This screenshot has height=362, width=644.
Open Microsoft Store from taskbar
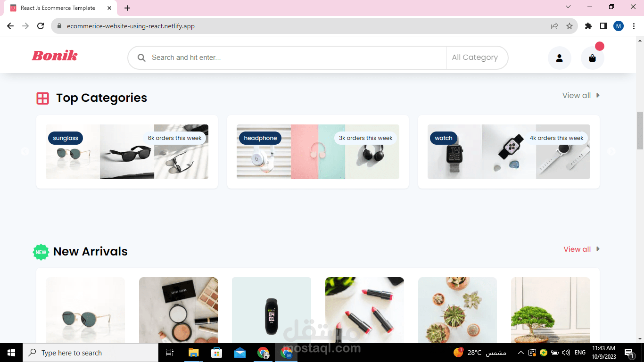217,353
